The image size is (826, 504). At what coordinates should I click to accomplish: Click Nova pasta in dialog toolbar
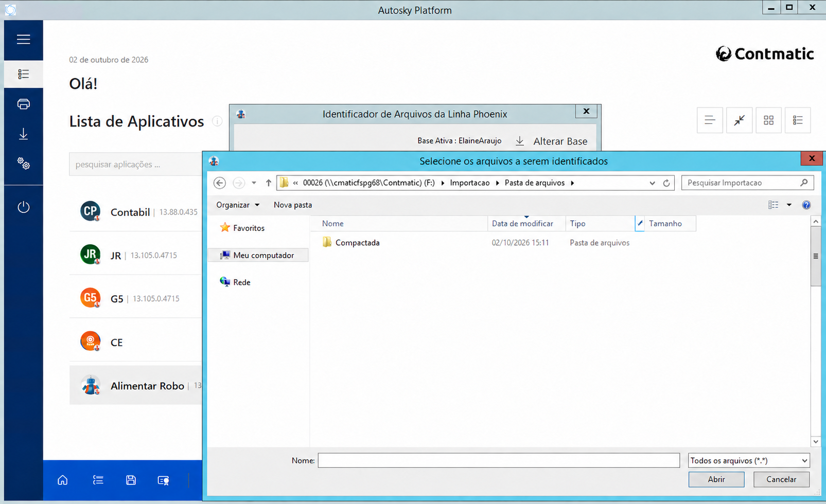point(293,205)
